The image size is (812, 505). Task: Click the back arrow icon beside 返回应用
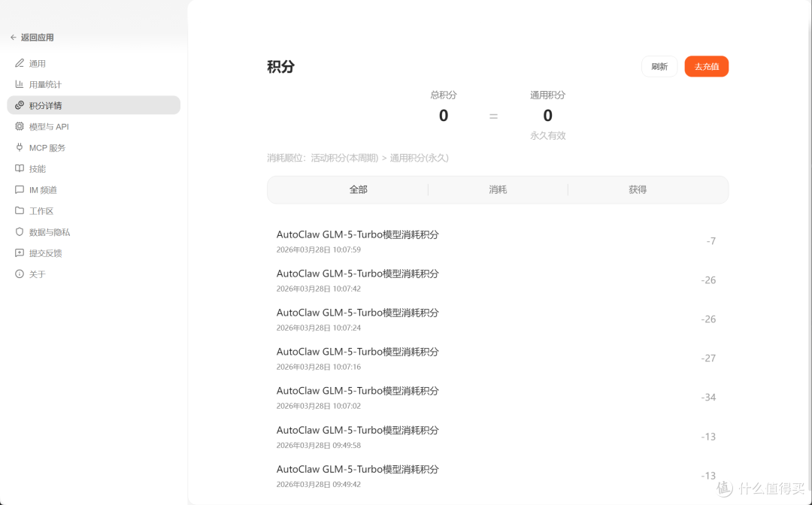[x=14, y=38]
